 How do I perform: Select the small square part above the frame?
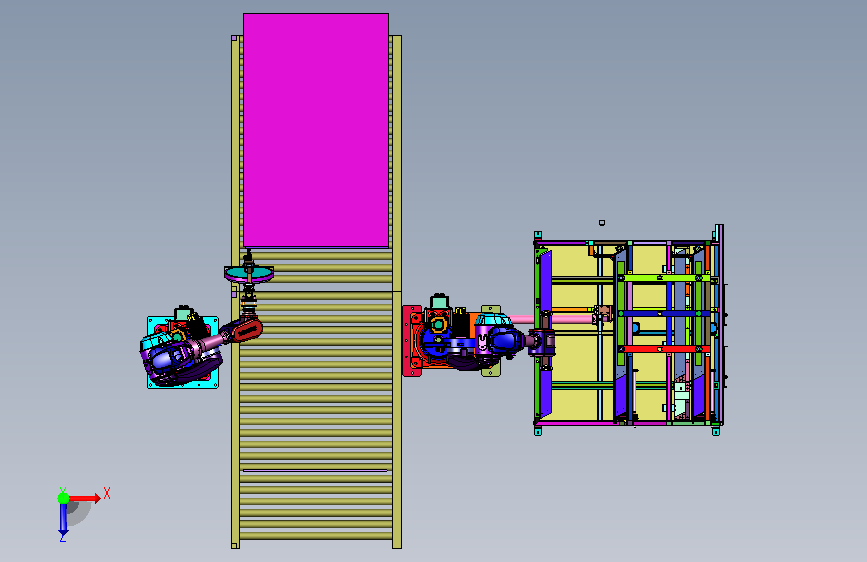[x=602, y=222]
